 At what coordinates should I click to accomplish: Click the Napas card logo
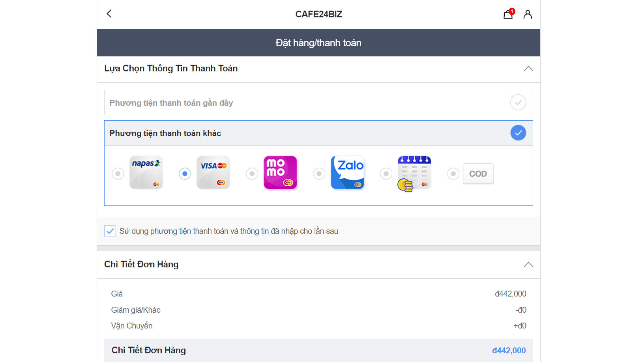click(x=146, y=173)
